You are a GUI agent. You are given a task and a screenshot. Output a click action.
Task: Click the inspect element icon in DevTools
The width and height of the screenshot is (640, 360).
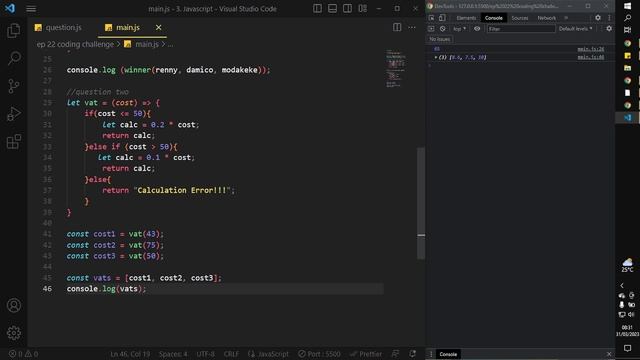431,18
